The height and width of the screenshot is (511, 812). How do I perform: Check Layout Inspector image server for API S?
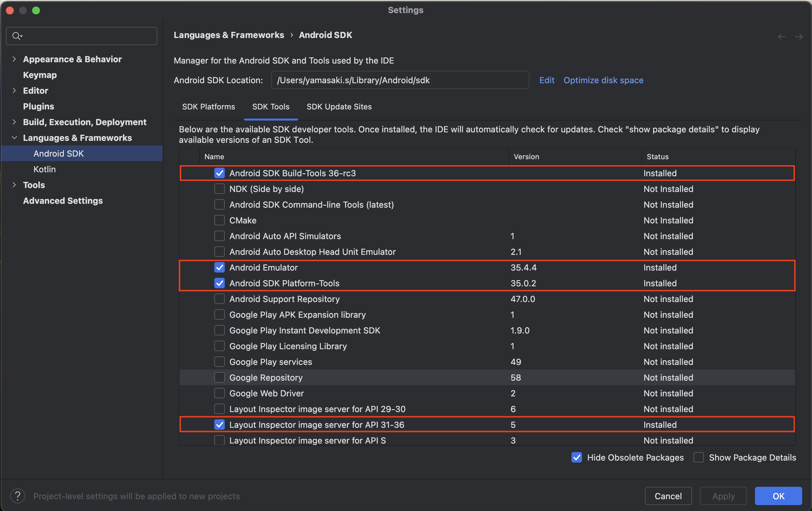pos(220,440)
